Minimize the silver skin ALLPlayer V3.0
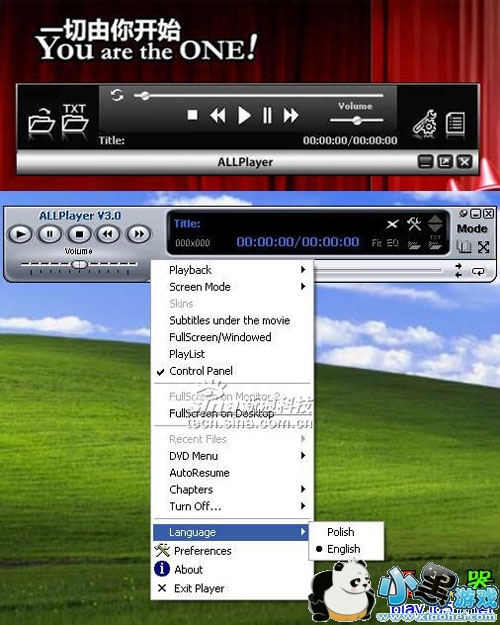 (476, 214)
